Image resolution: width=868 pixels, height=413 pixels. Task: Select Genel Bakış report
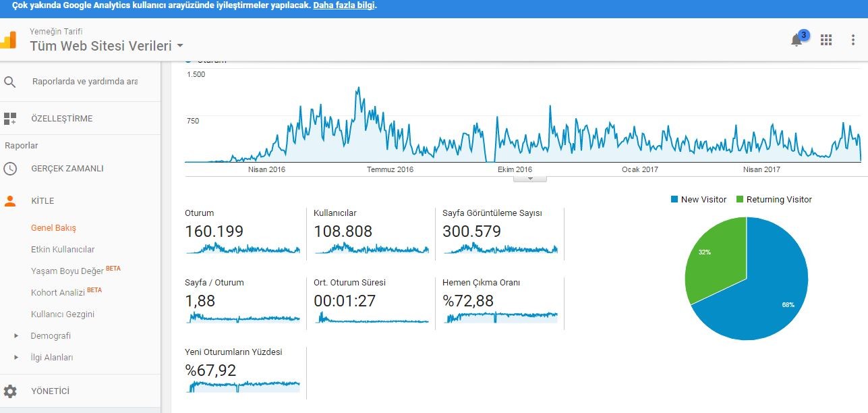[54, 228]
